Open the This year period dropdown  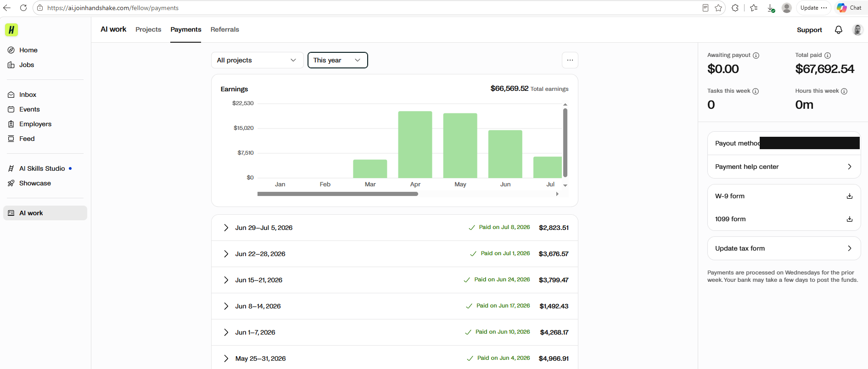coord(337,60)
